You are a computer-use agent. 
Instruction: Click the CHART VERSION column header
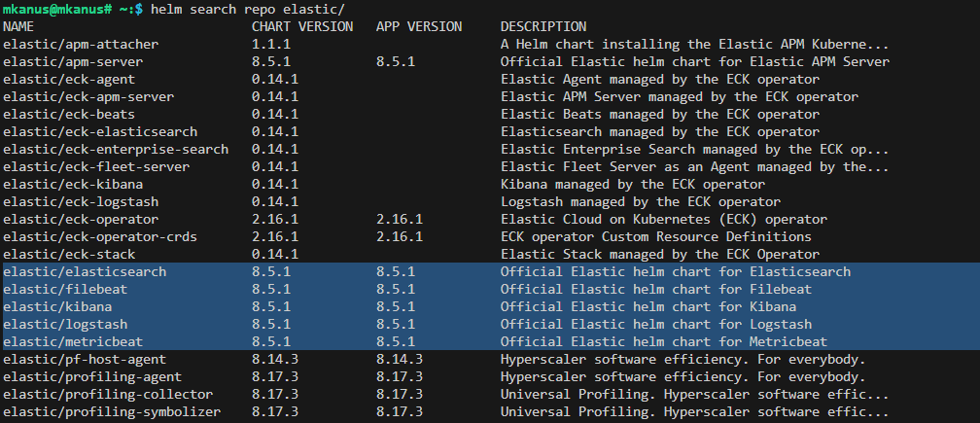[x=302, y=27]
